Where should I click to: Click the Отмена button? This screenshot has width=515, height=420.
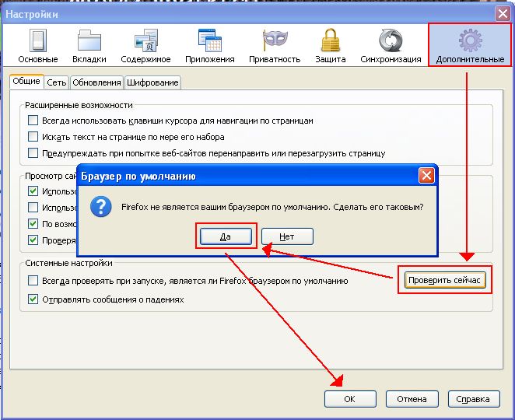tap(412, 399)
